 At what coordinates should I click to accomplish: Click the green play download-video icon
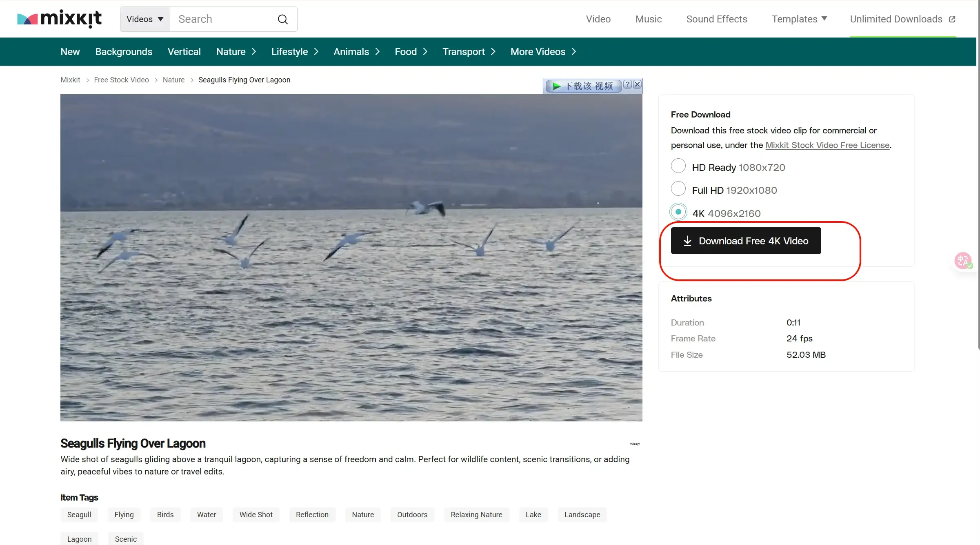pyautogui.click(x=556, y=86)
